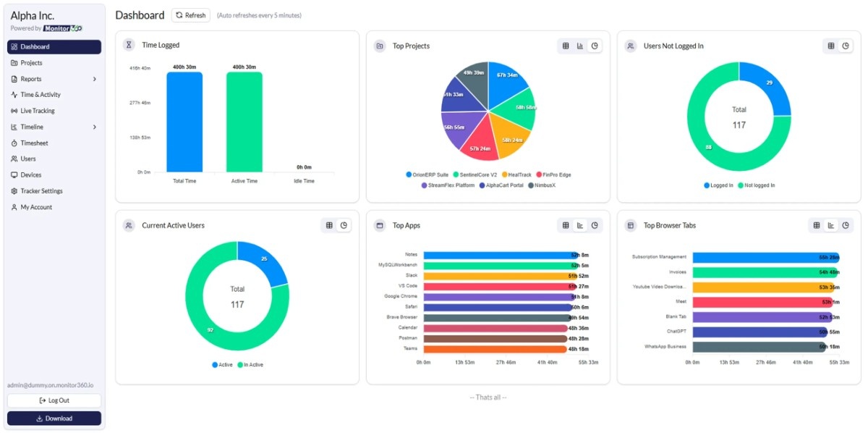Screen dimensions: 868x433
Task: Open Time & Activity from sidebar
Action: point(40,95)
